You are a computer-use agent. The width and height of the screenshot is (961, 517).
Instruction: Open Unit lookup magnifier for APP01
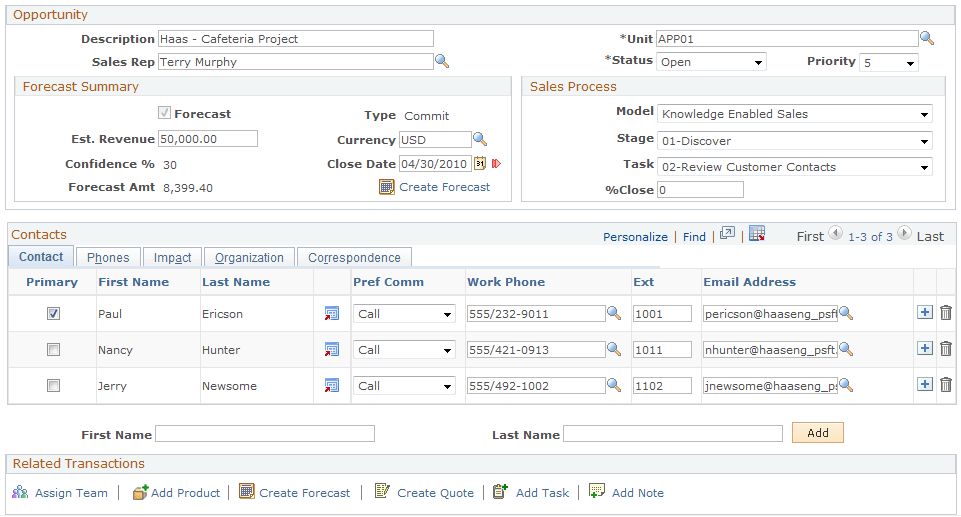927,39
